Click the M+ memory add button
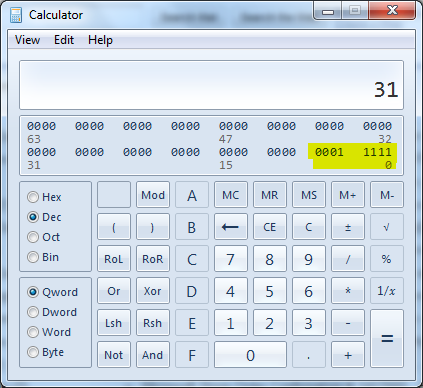 coord(348,195)
